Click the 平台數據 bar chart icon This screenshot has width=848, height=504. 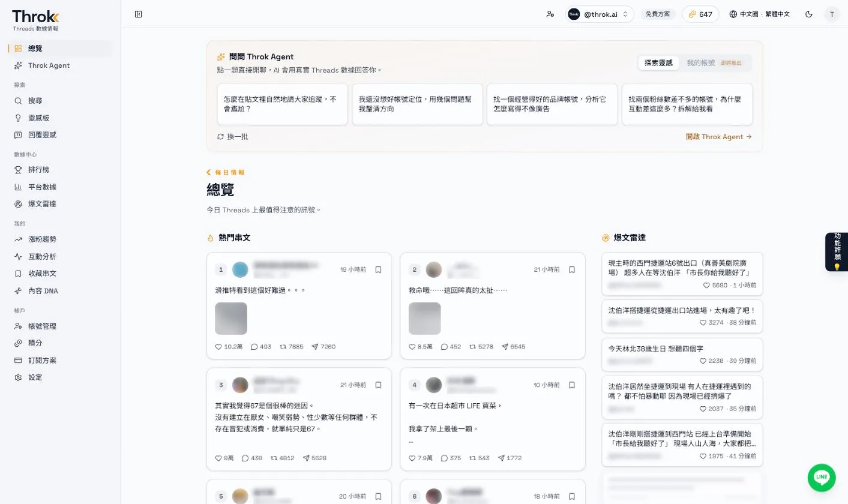point(18,187)
